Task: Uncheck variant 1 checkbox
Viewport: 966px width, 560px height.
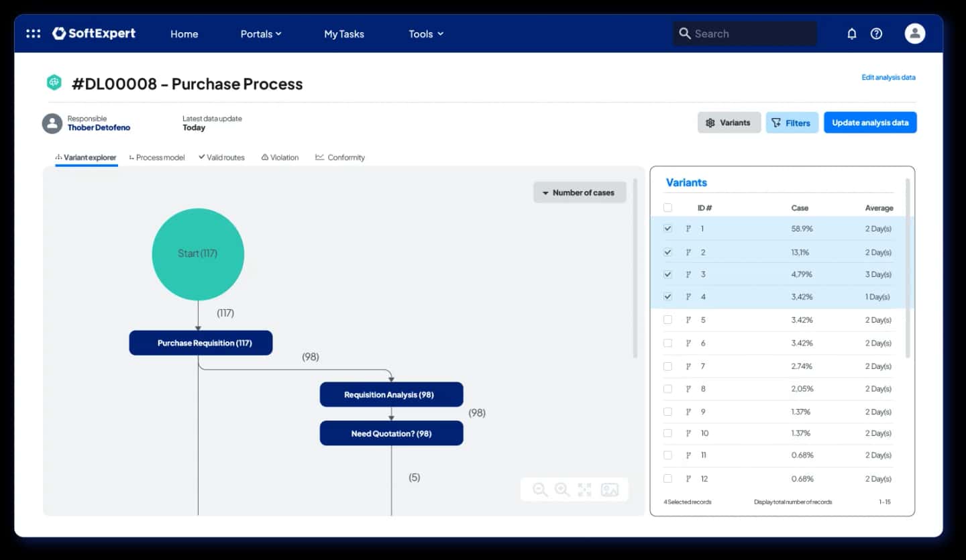Action: 667,228
